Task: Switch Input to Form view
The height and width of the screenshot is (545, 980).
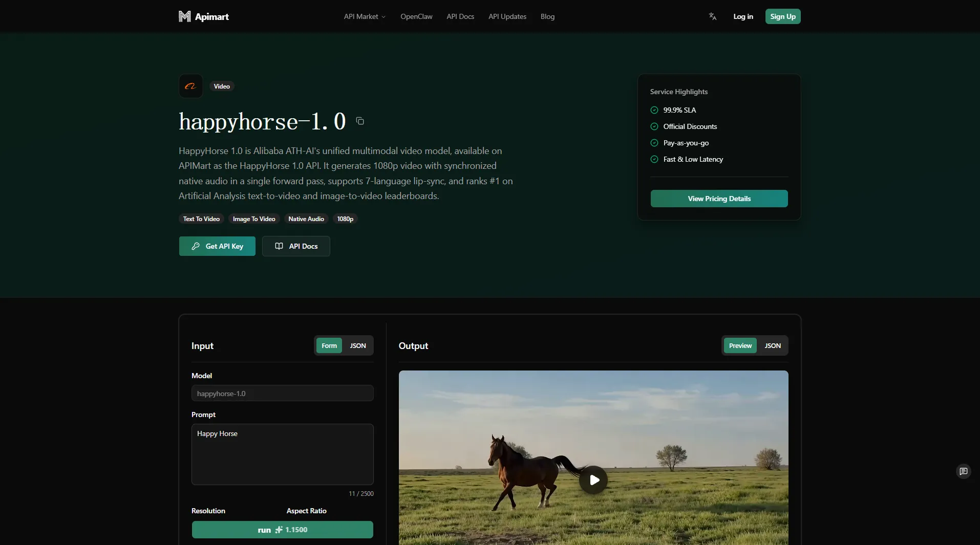Action: [x=329, y=345]
